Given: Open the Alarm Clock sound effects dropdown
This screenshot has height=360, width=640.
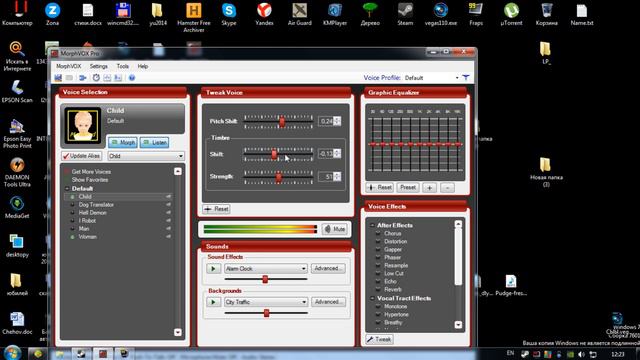Looking at the screenshot, I should coord(265,269).
